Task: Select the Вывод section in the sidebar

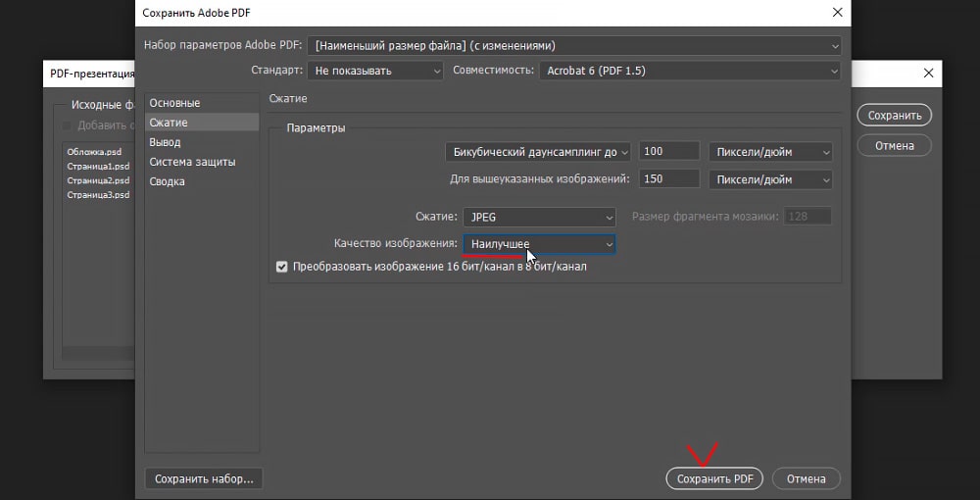Action: coord(165,142)
